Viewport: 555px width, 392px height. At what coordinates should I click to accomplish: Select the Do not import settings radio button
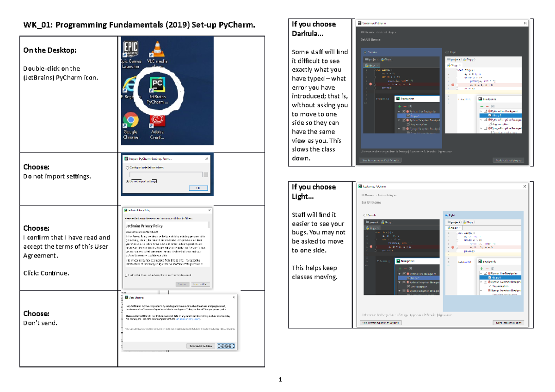coord(127,181)
